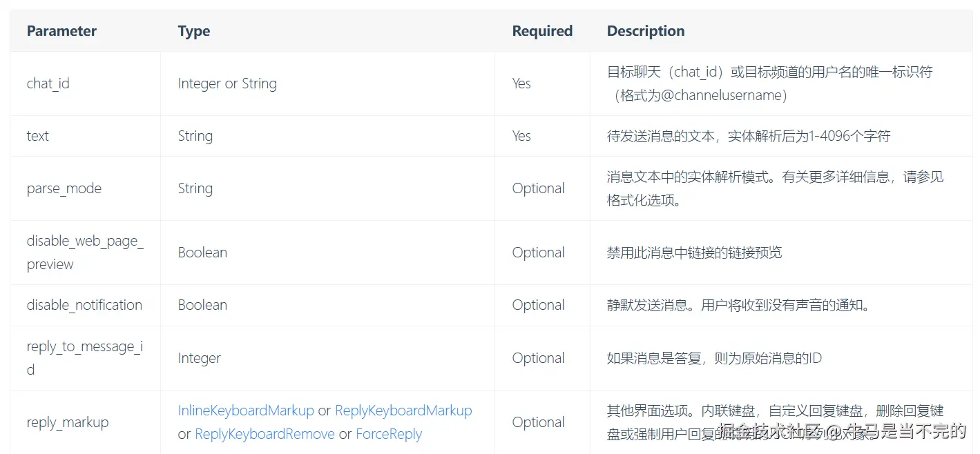980x454 pixels.
Task: Click the Required column header
Action: (542, 31)
